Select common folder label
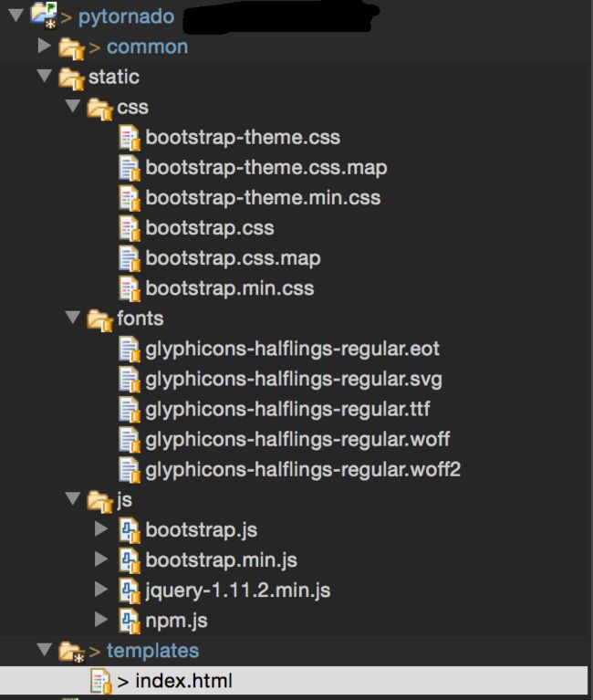 click(x=147, y=47)
